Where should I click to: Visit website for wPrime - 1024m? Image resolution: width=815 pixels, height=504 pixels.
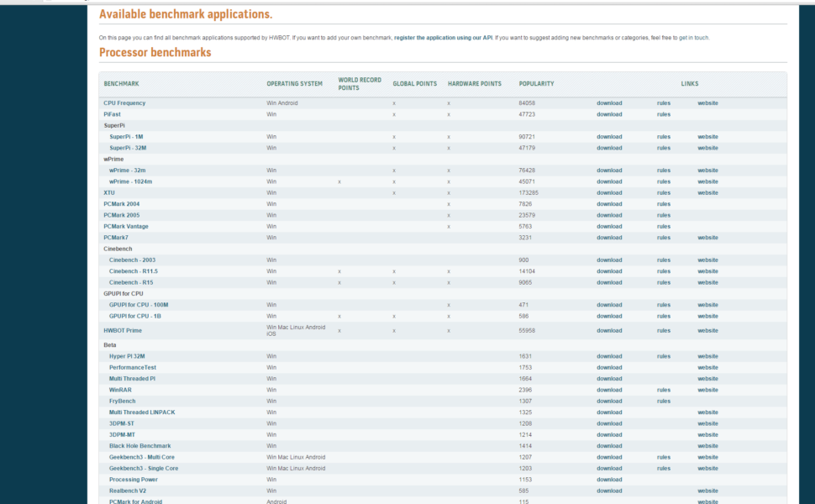[x=707, y=181]
